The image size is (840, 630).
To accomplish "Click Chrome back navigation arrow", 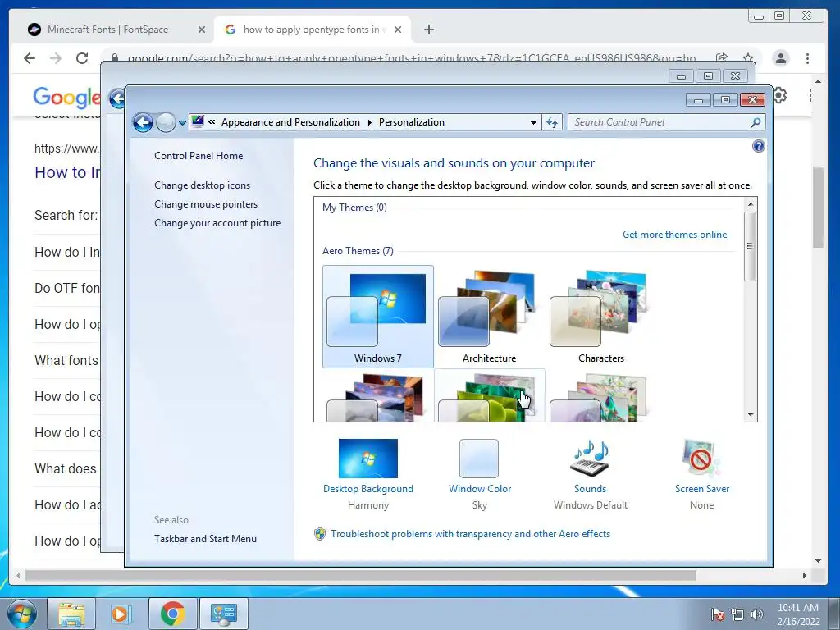I will 30,58.
